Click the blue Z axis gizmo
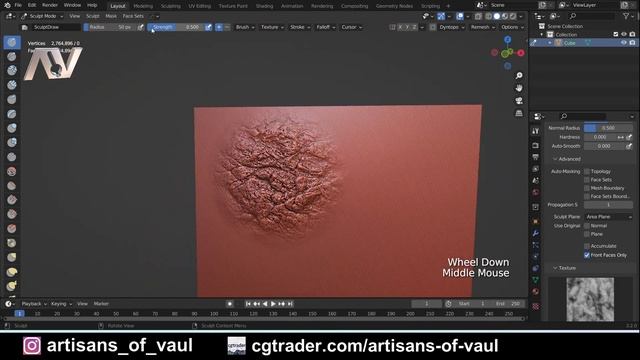This screenshot has height=360, width=640. 507,40
